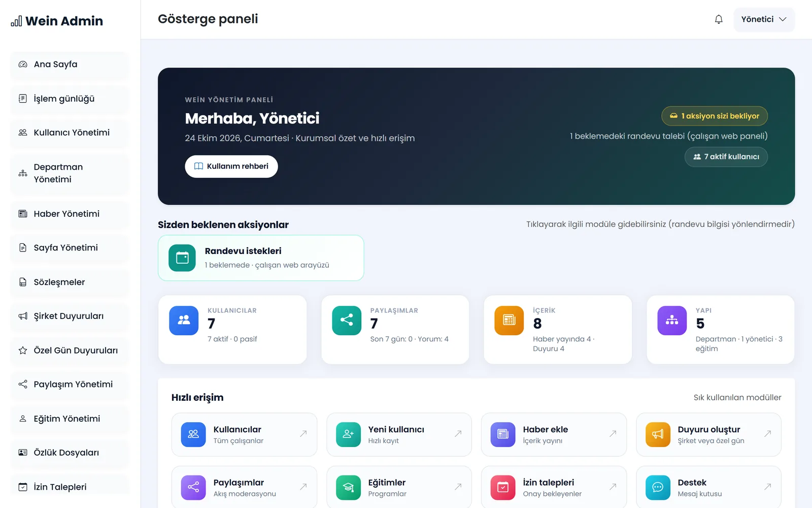Click the Paylaşım Yönetimi share icon

click(x=23, y=385)
